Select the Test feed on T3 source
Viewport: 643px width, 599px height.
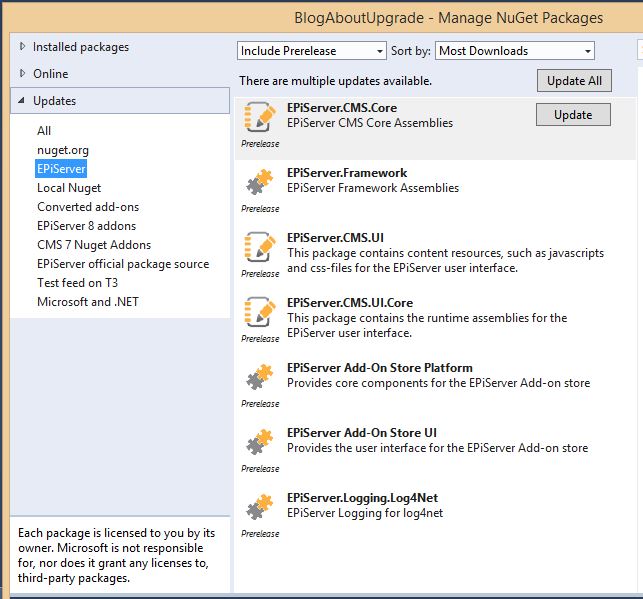point(78,283)
